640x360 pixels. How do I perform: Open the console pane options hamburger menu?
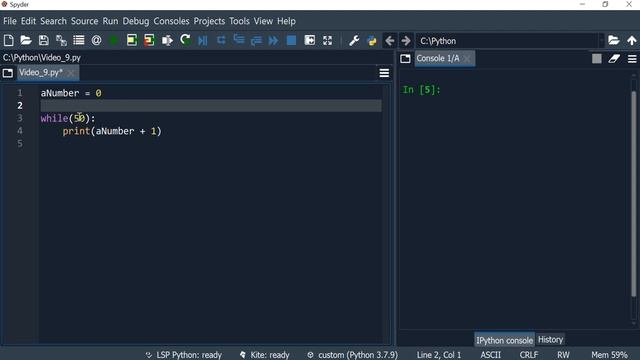click(x=632, y=58)
